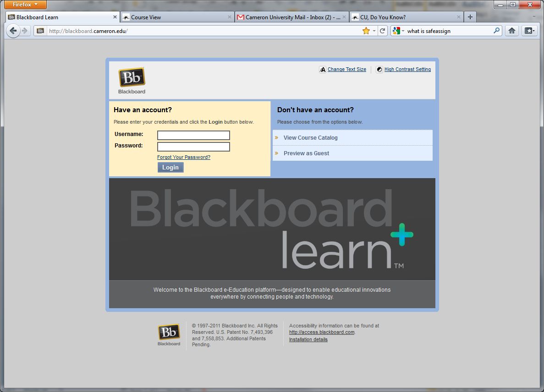The height and width of the screenshot is (392, 544).
Task: Open the bookmarks menu icon
Action: (x=529, y=31)
